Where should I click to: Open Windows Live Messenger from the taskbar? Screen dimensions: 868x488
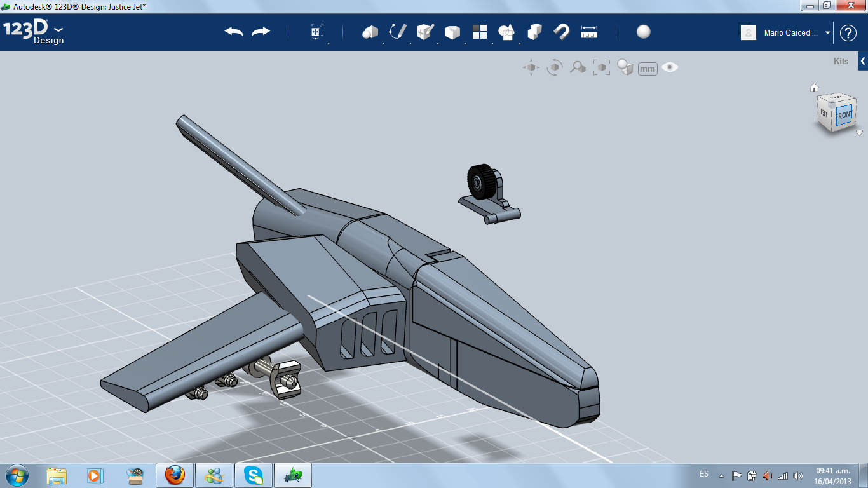click(214, 475)
